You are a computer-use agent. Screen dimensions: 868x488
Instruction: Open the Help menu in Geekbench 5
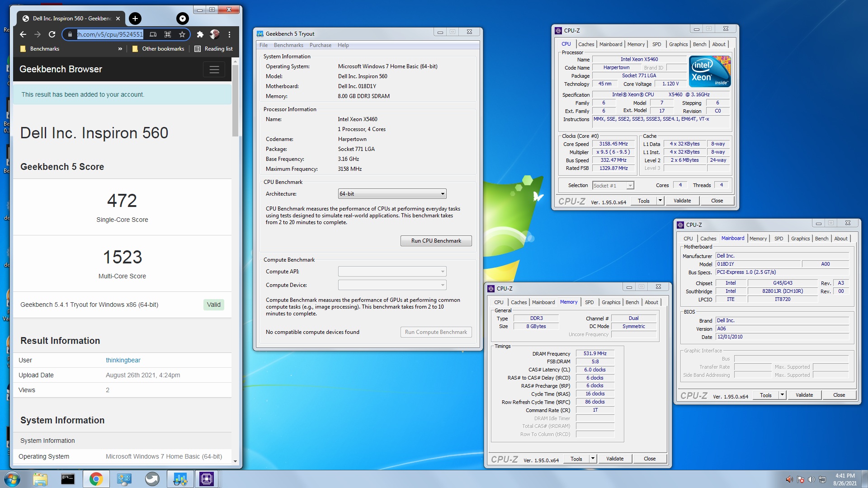tap(343, 45)
